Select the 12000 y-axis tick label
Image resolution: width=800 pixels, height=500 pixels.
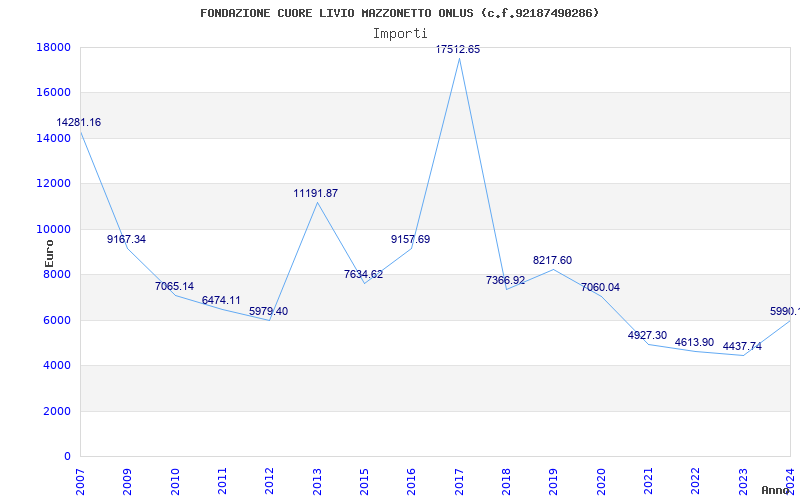pos(54,184)
